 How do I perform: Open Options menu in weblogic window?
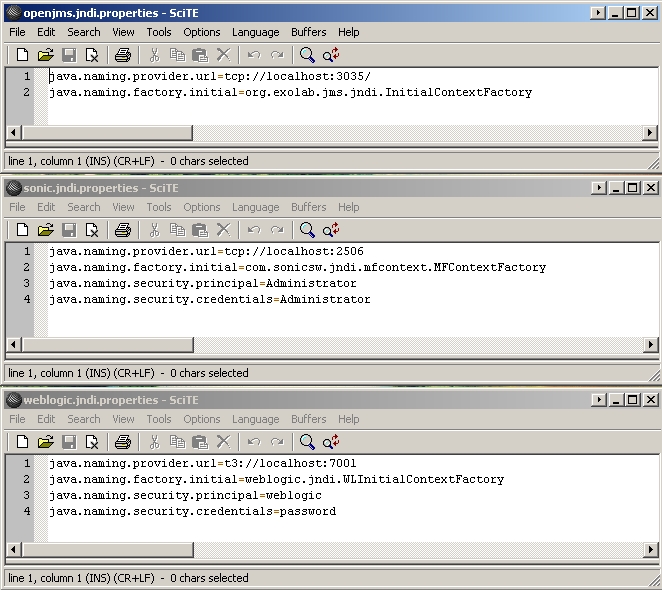click(202, 419)
